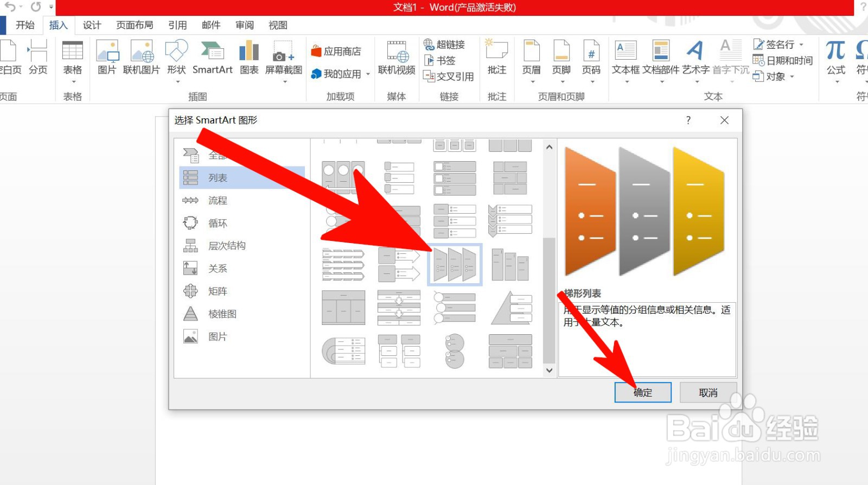Insert an Equation (公式)
The image size is (868, 485).
836,61
